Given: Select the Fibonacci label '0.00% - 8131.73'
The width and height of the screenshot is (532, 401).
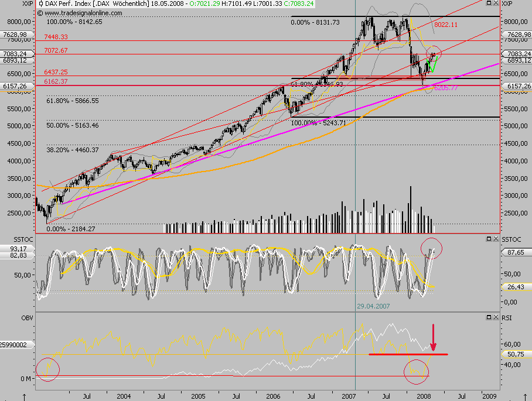Looking at the screenshot, I should click(x=315, y=22).
